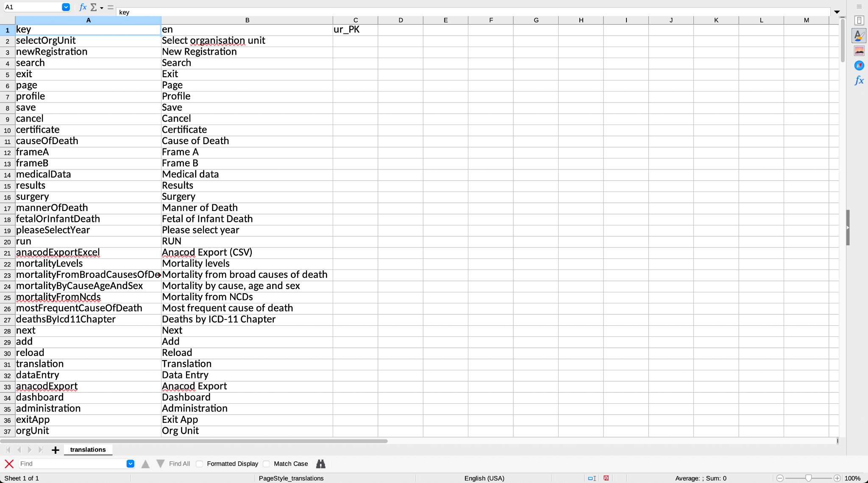Expand the Name Box dropdown

tap(66, 7)
